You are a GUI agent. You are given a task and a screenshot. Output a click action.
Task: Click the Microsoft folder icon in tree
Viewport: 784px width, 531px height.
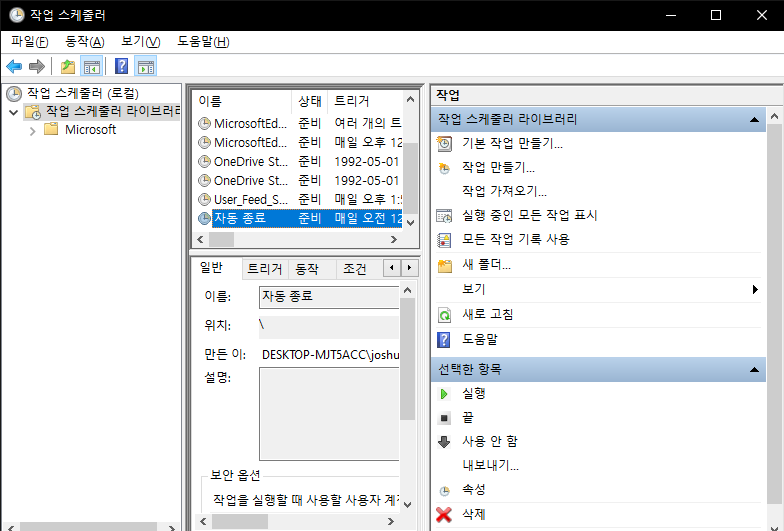(x=51, y=130)
